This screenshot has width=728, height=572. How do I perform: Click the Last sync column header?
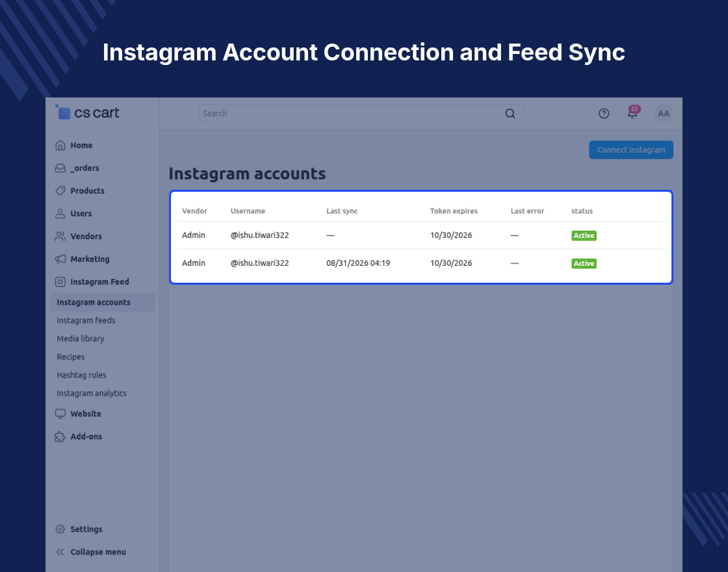[342, 211]
